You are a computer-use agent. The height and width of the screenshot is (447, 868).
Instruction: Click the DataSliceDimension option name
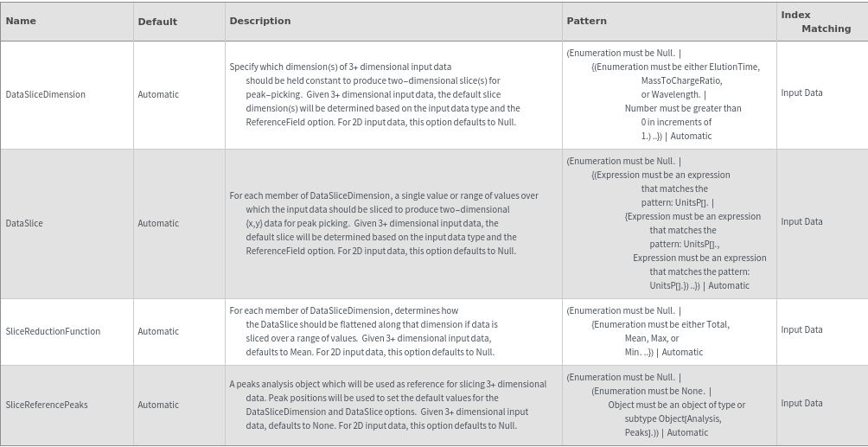(46, 94)
